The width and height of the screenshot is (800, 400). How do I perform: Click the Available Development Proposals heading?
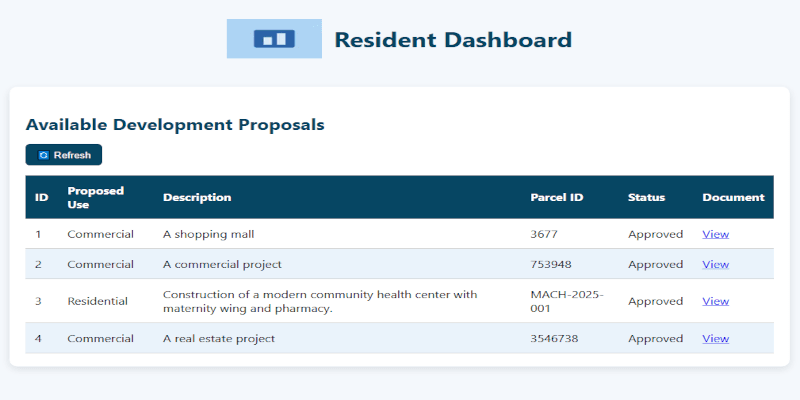175,125
